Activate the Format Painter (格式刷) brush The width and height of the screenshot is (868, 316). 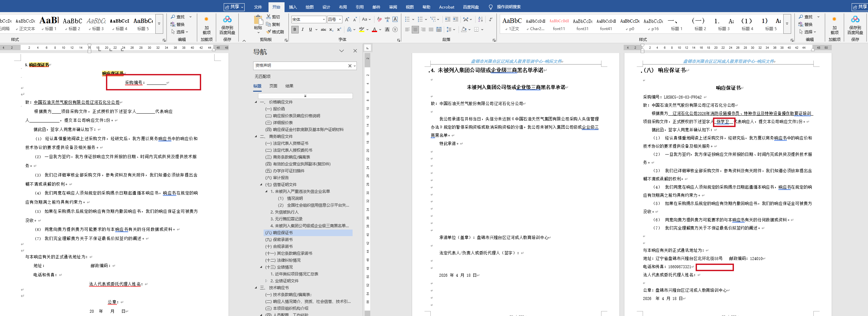click(x=269, y=32)
